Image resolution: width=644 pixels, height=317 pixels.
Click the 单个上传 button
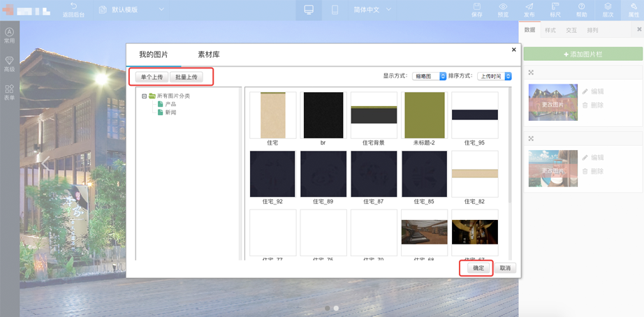point(152,78)
